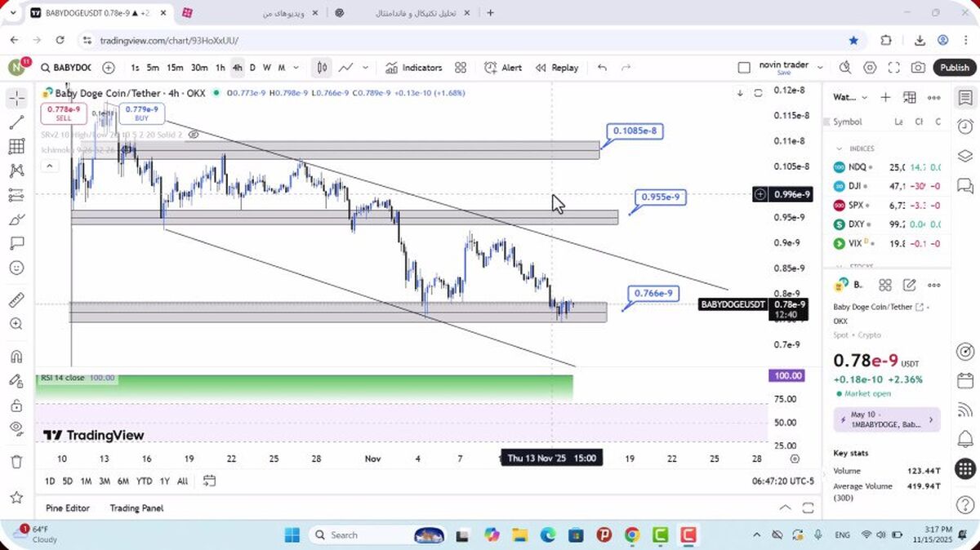
Task: Select the YTD date range
Action: tap(145, 481)
